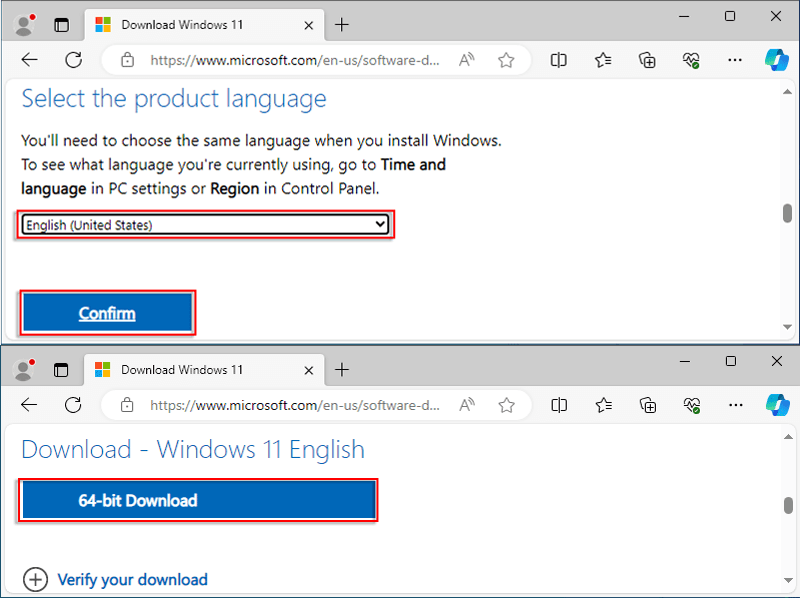Open Favorites list in top browser window

point(603,60)
